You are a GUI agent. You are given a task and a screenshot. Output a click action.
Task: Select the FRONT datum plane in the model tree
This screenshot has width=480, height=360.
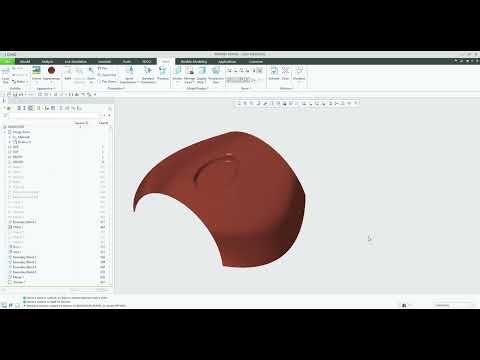click(18, 157)
